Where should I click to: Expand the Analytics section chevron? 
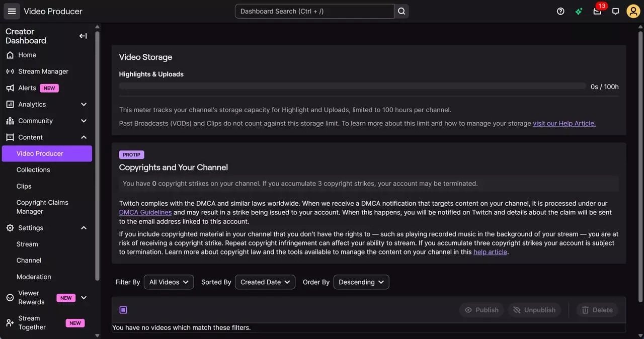pyautogui.click(x=84, y=104)
